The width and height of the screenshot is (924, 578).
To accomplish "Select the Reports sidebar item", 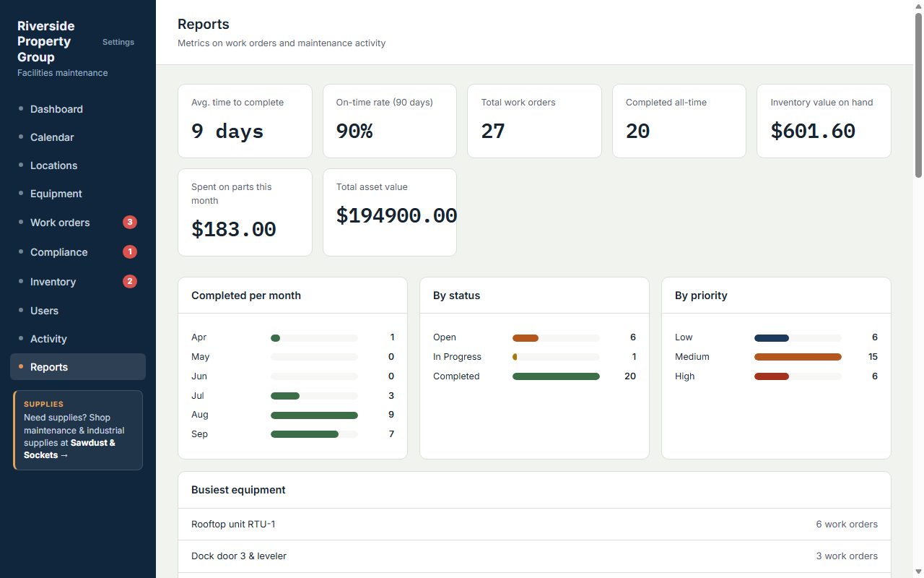I will click(78, 367).
